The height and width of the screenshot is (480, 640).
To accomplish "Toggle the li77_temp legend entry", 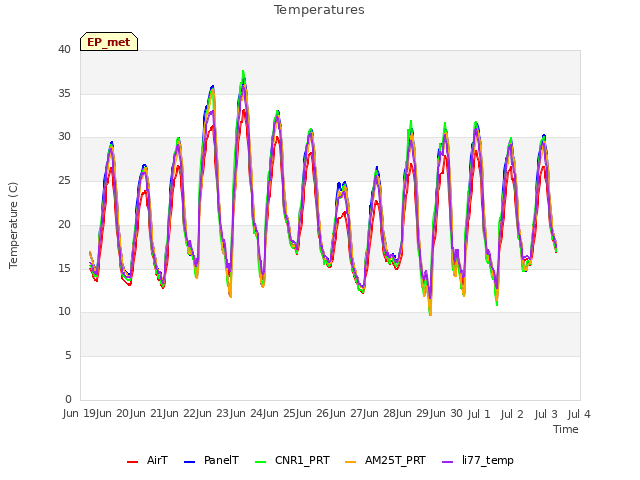I will pyautogui.click(x=478, y=460).
